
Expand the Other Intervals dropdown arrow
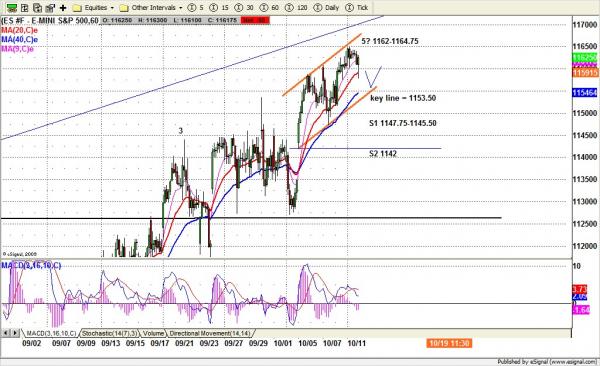181,8
